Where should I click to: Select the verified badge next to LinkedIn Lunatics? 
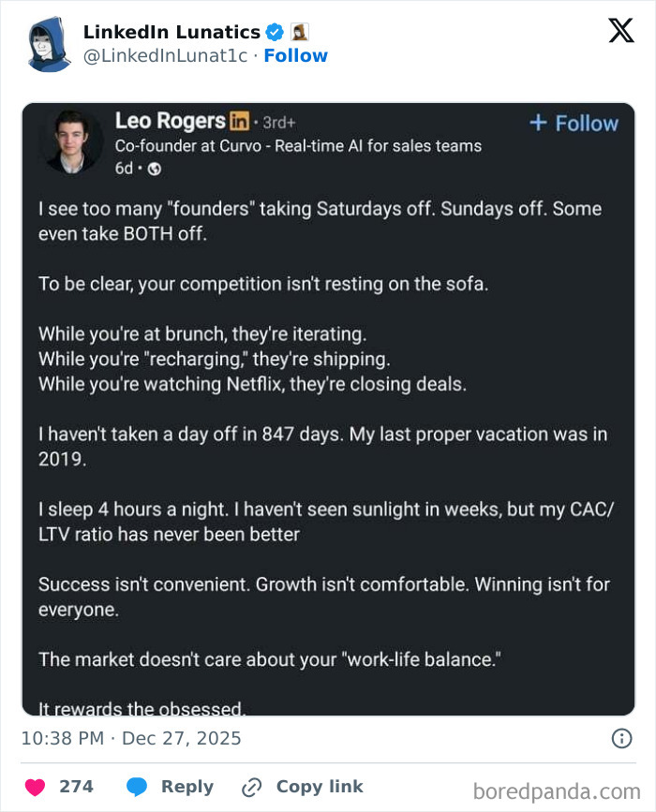(274, 30)
